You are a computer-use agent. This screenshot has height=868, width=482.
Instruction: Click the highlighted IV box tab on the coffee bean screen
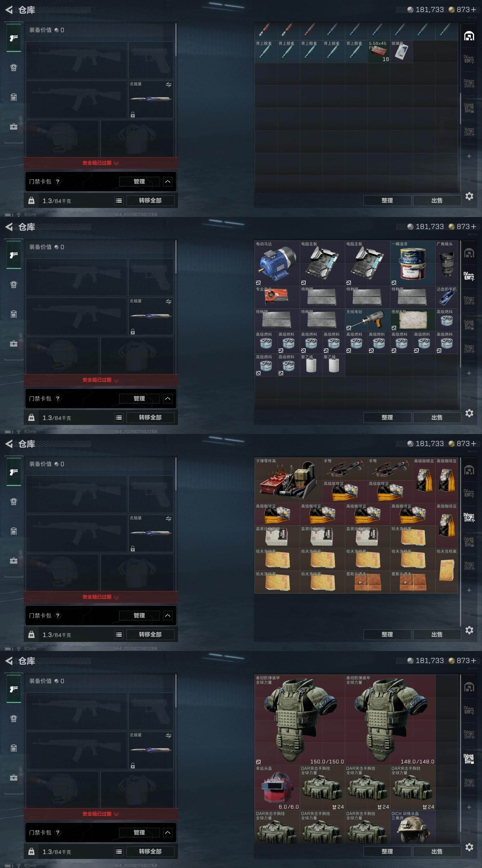point(469,517)
